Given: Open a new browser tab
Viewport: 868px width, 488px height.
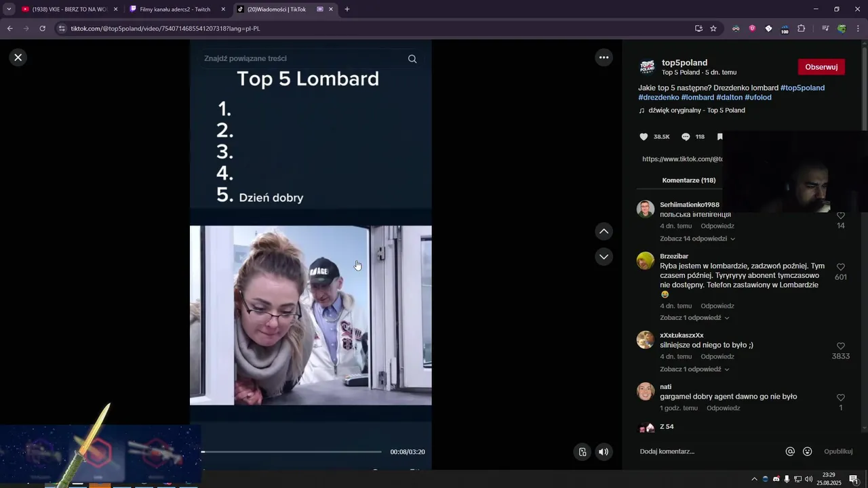Looking at the screenshot, I should pos(347,9).
